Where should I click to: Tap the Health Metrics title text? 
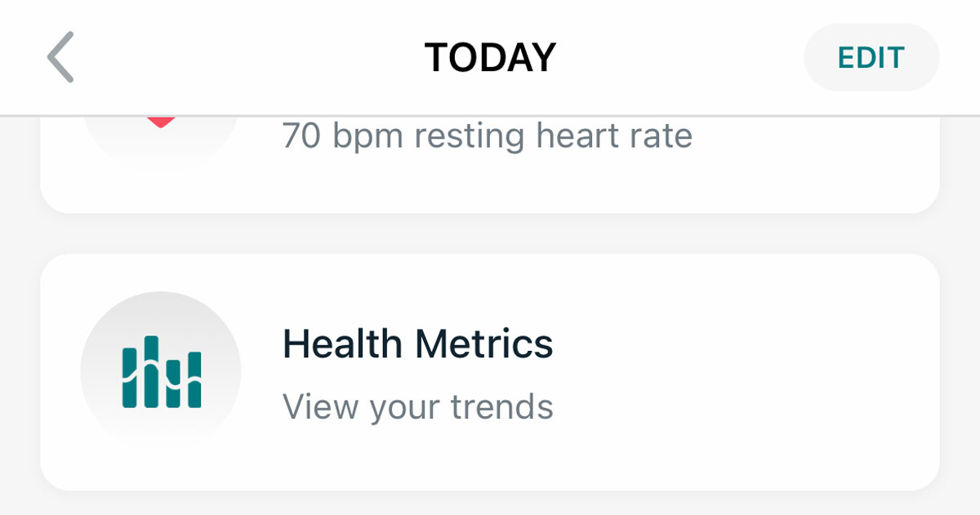click(x=418, y=344)
